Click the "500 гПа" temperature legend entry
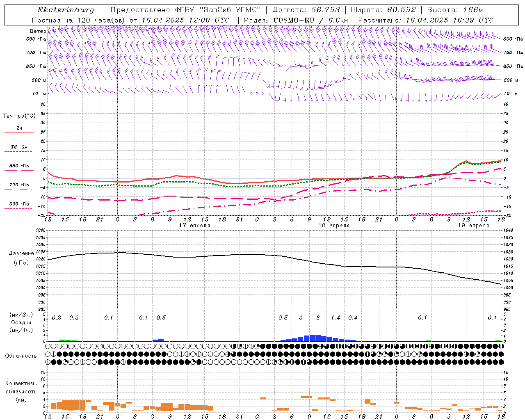The image size is (525, 420). [19, 204]
